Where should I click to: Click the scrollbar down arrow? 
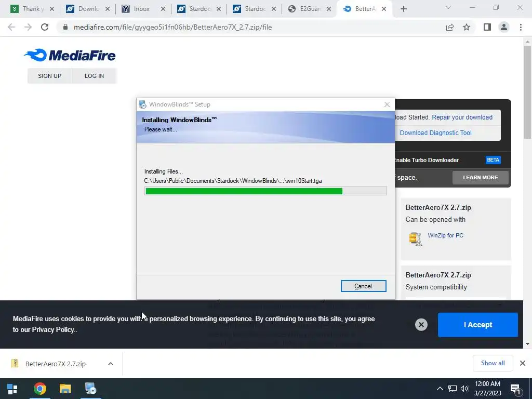click(527, 344)
